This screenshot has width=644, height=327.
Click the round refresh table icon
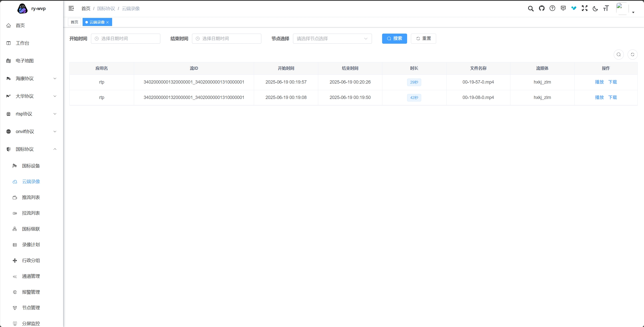632,55
